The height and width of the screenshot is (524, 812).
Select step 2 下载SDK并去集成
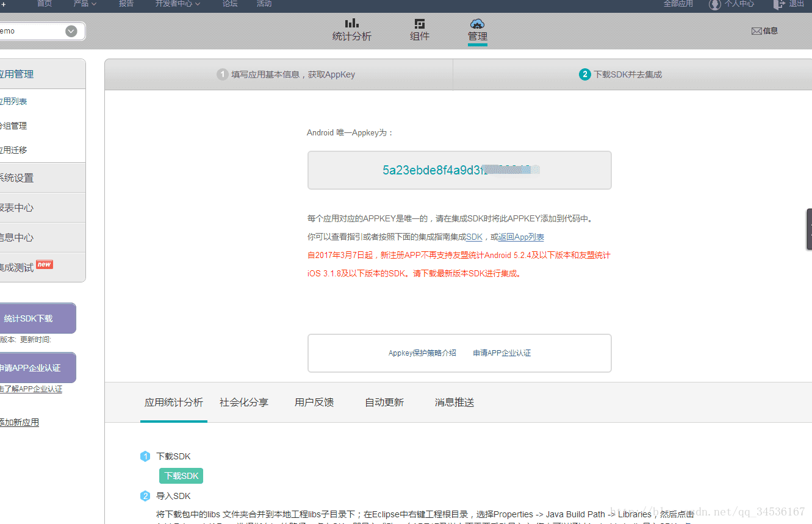pyautogui.click(x=620, y=74)
